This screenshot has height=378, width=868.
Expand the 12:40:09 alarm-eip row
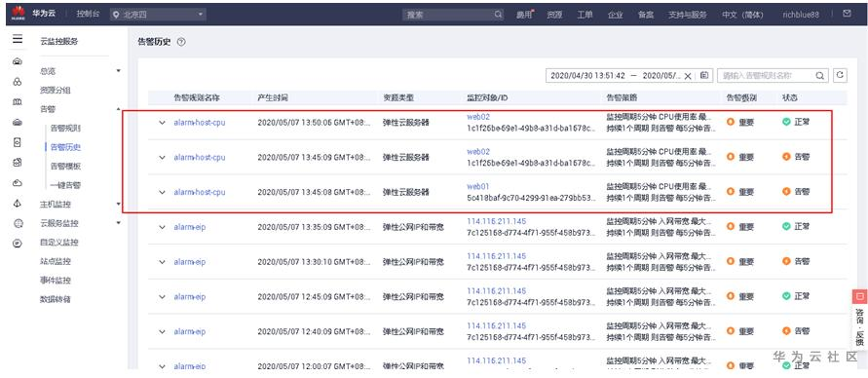tap(162, 331)
